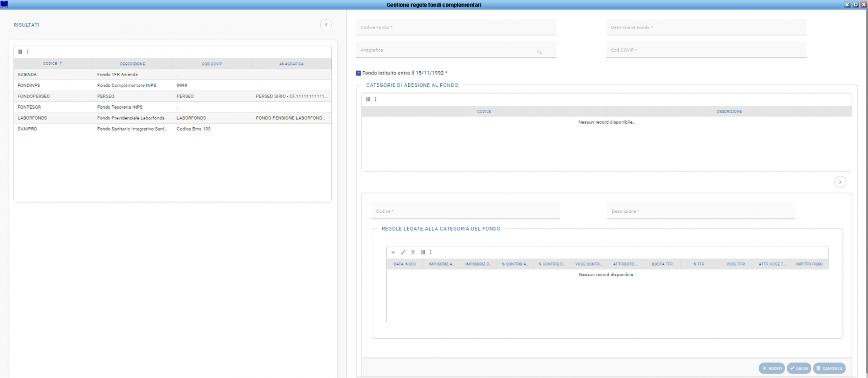
Task: Click column chooser icon in Risultati table
Action: tap(20, 52)
